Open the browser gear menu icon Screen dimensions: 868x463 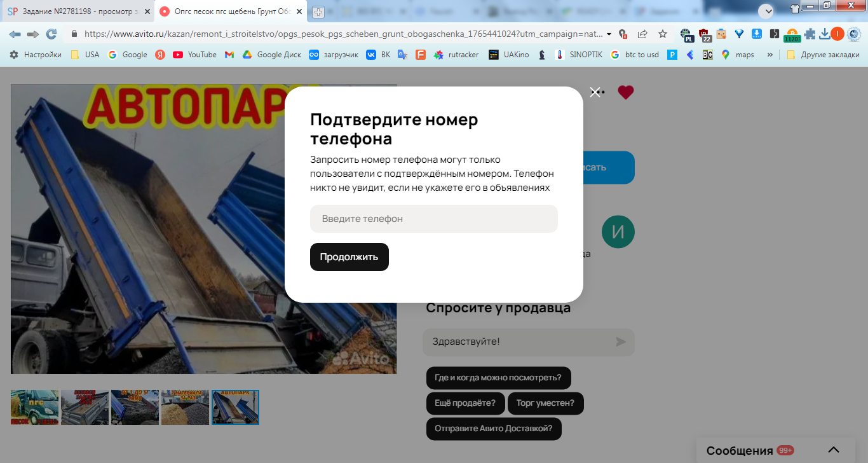pos(854,34)
